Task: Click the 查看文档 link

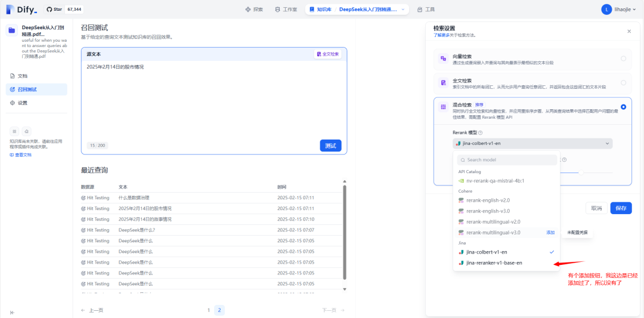Action: 20,155
